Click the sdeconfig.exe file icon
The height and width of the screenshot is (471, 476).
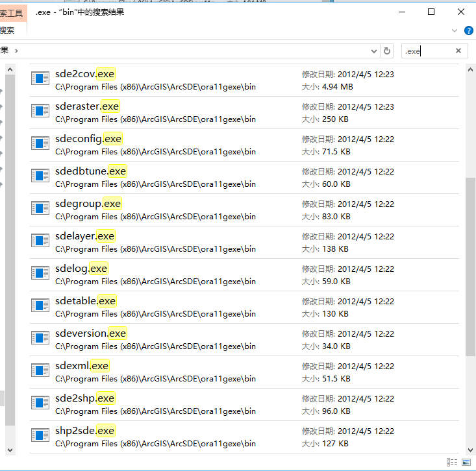pos(40,143)
